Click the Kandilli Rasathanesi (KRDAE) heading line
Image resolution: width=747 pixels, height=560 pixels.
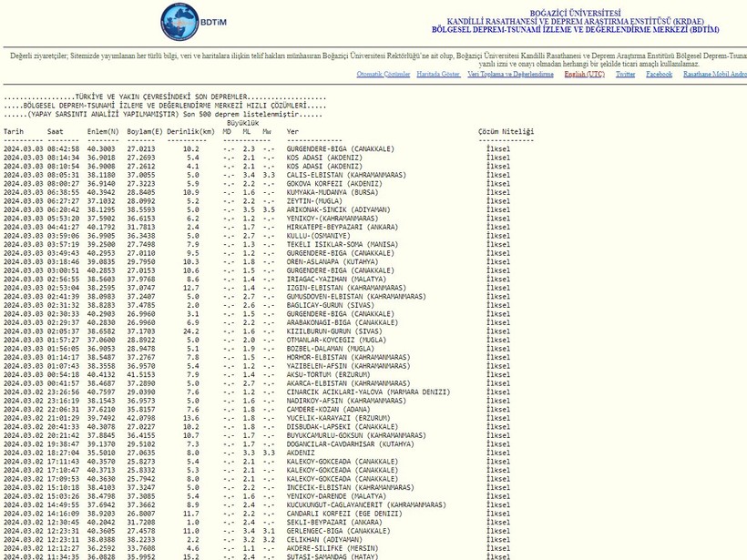[x=576, y=22]
